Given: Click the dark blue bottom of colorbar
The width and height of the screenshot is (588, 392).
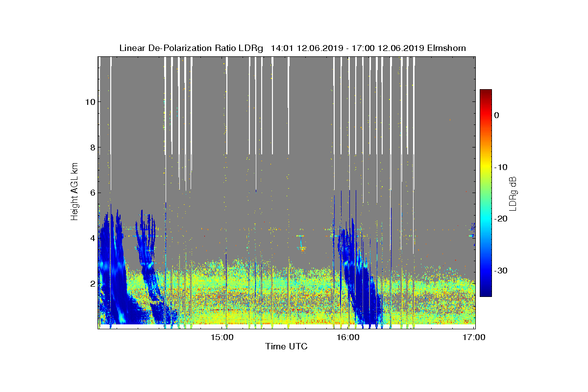Looking at the screenshot, I should (x=486, y=293).
